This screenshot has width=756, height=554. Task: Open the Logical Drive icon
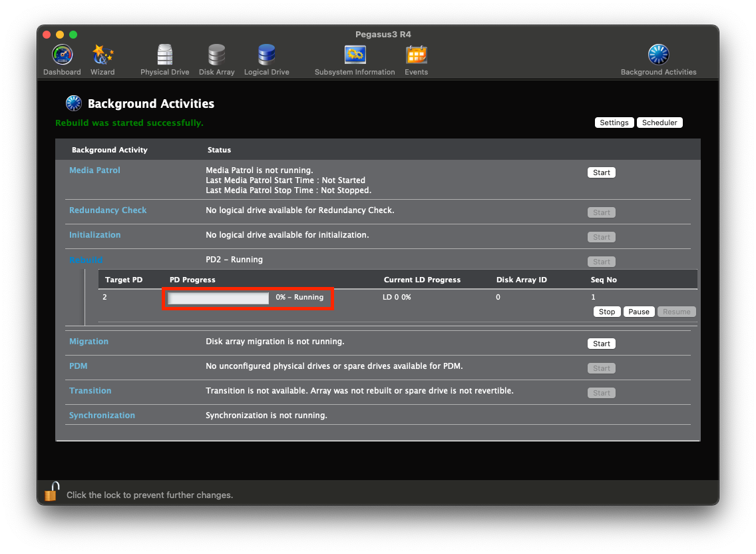[x=266, y=55]
